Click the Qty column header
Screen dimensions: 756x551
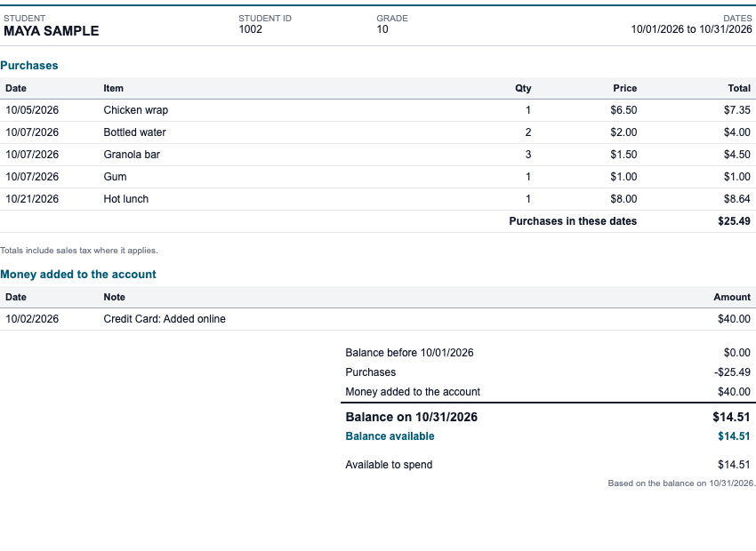[x=523, y=88]
